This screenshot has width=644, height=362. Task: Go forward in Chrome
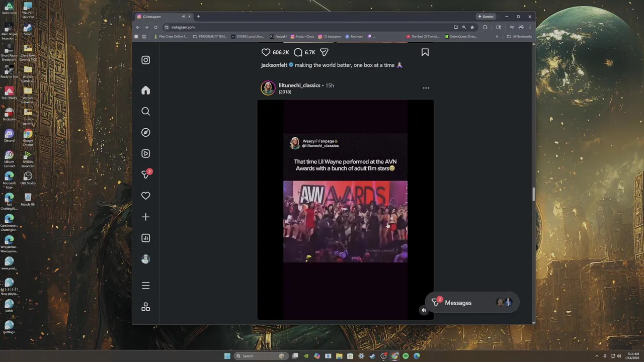[146, 27]
